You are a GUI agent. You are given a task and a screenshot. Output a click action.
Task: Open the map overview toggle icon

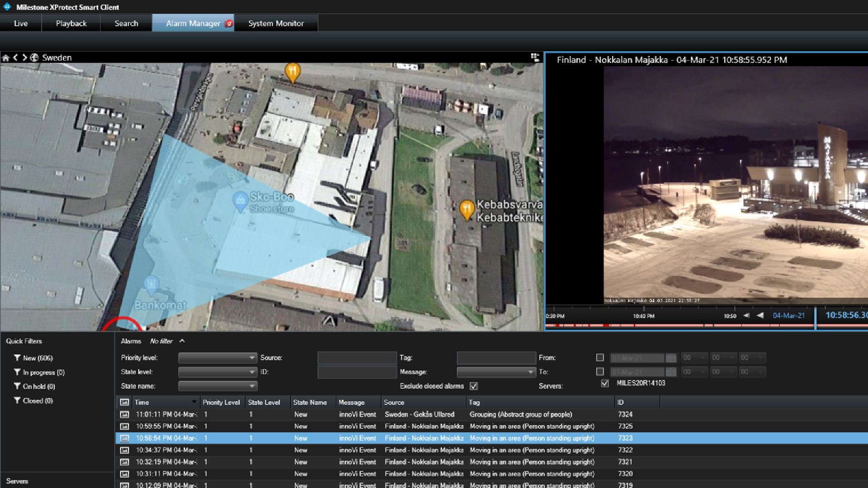[x=535, y=57]
